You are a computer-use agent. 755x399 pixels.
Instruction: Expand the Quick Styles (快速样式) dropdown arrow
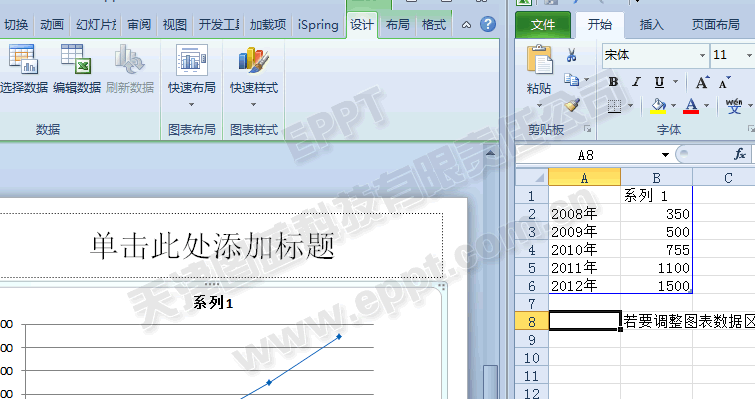pyautogui.click(x=254, y=104)
